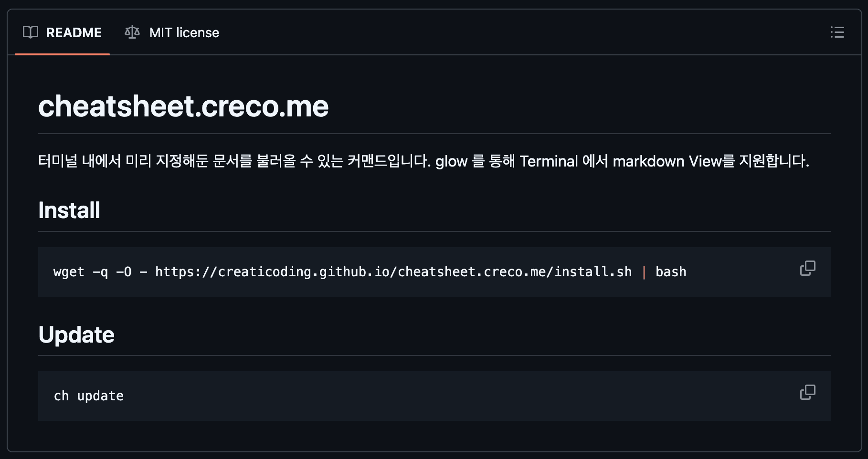Copy the wget install command using its copy icon

pos(808,268)
